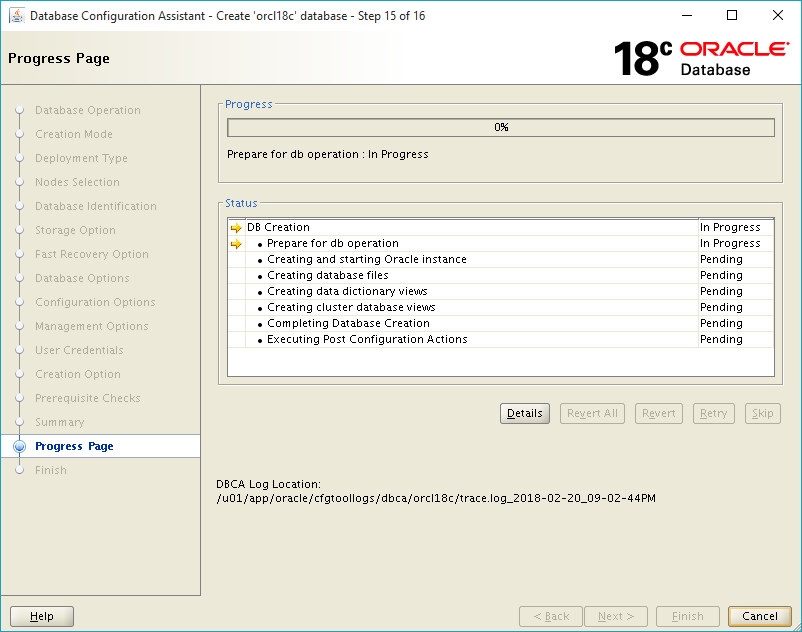Minimize the Database Configuration Assistant window
802x632 pixels.
(x=687, y=16)
